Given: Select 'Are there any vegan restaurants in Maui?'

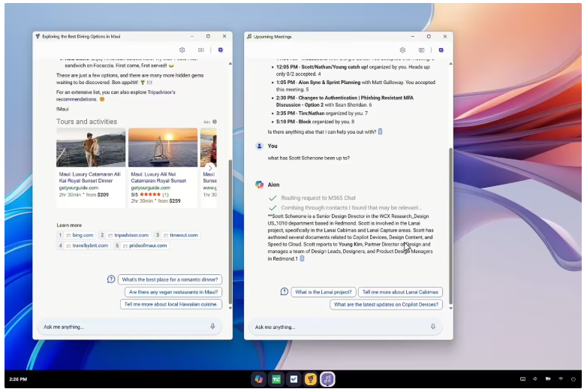Looking at the screenshot, I should [173, 292].
